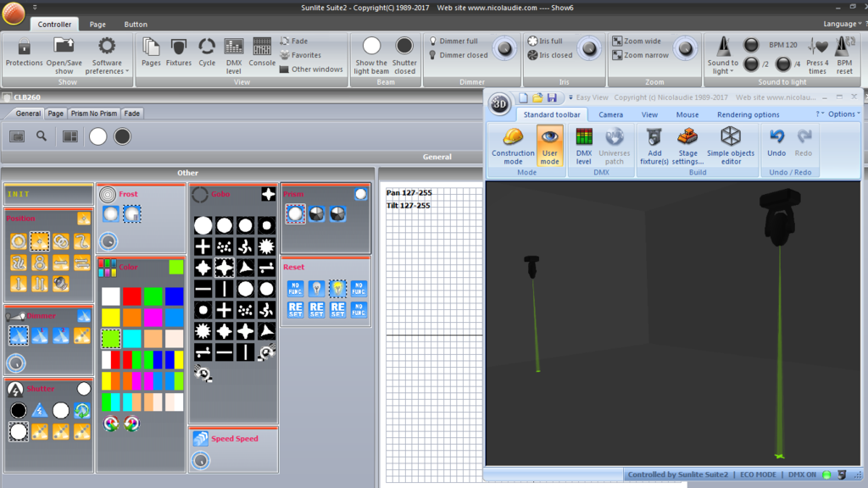The height and width of the screenshot is (488, 868).
Task: Toggle Shutter closed
Action: tap(404, 55)
